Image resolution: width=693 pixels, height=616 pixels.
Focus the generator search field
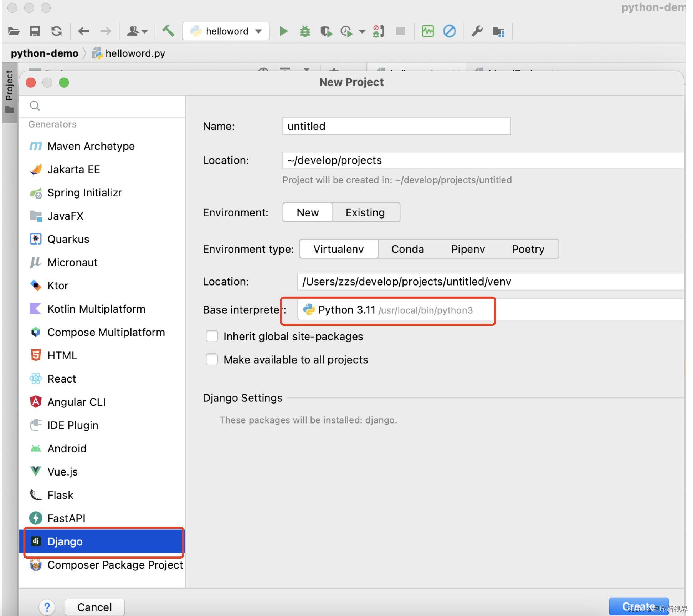pos(102,106)
